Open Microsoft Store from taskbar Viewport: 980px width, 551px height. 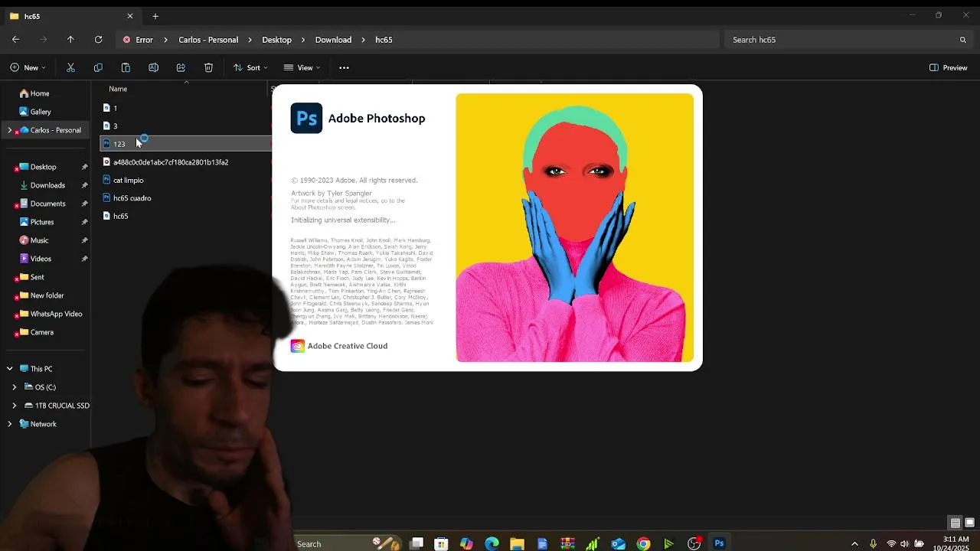441,543
